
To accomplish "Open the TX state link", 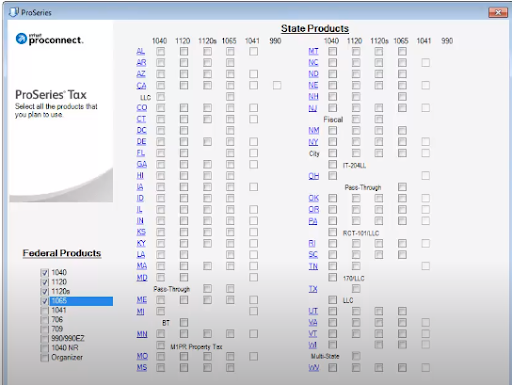I will (313, 289).
